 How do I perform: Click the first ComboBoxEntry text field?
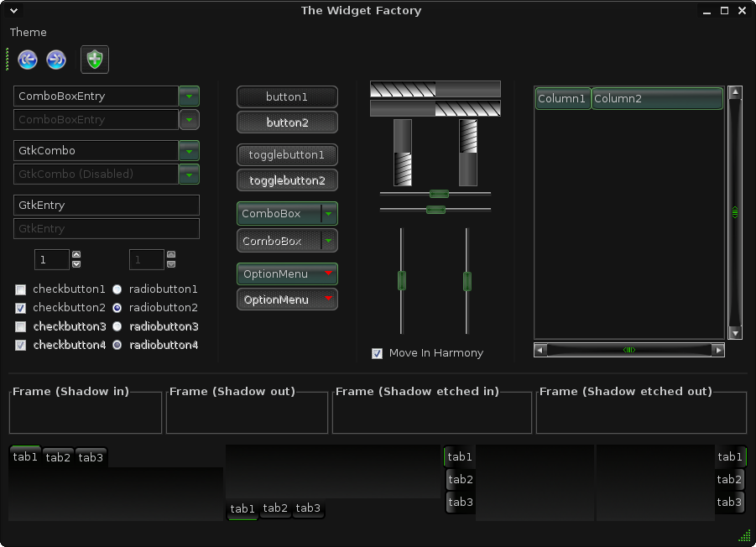click(96, 96)
